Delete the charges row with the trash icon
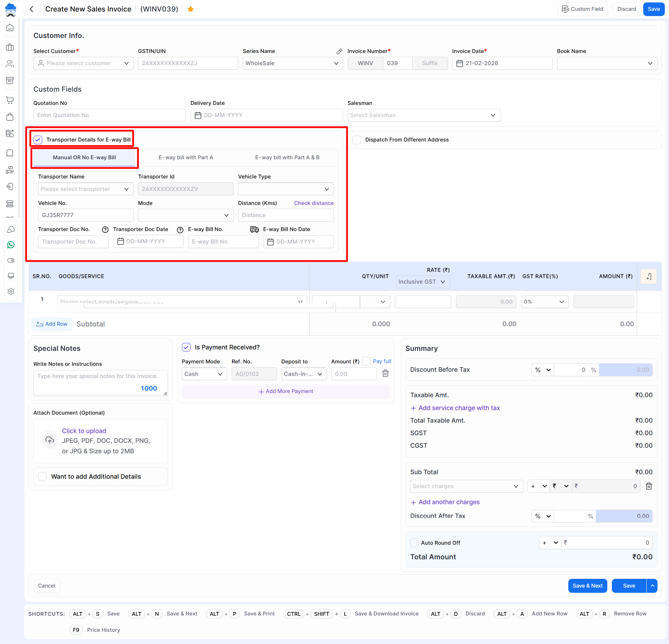 [x=649, y=486]
